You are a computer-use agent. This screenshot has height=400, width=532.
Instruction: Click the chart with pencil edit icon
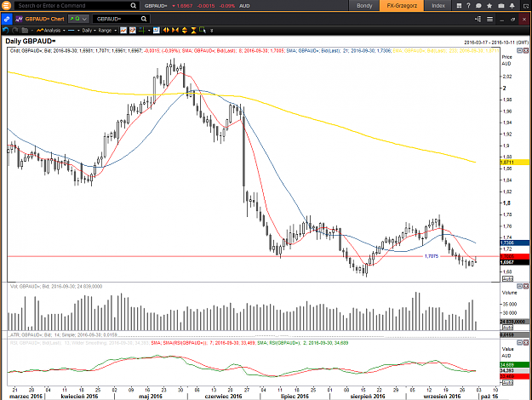pos(133,31)
